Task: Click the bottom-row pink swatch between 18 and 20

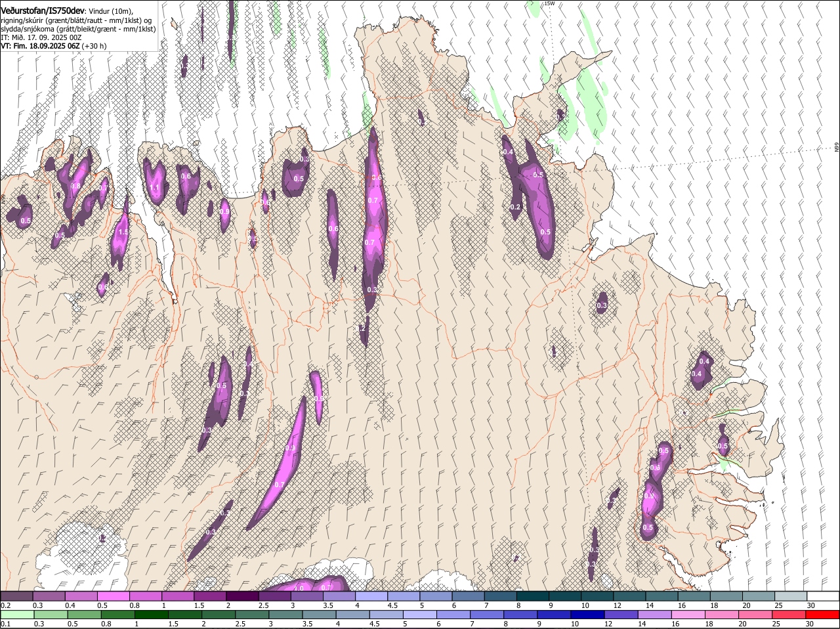Action: [721, 615]
